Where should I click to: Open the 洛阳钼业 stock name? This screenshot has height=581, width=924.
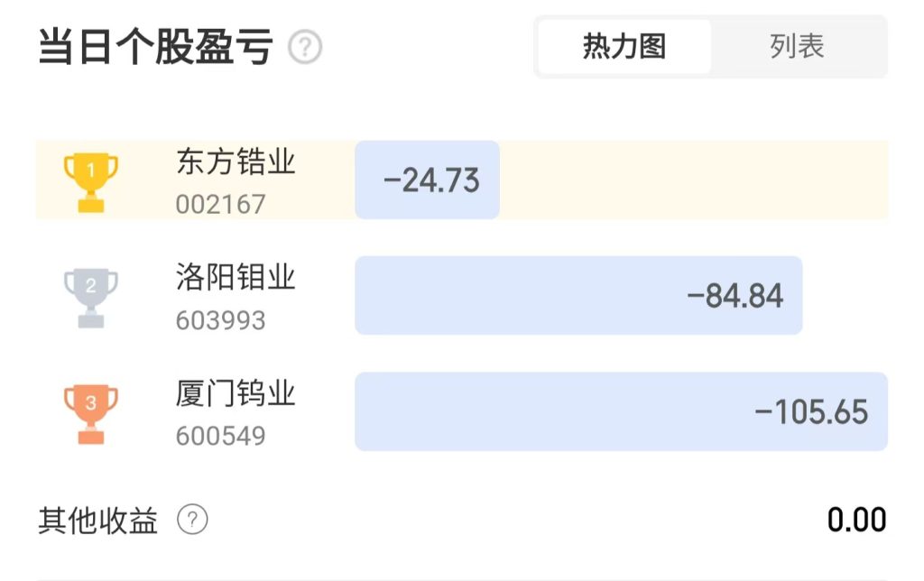pyautogui.click(x=236, y=278)
